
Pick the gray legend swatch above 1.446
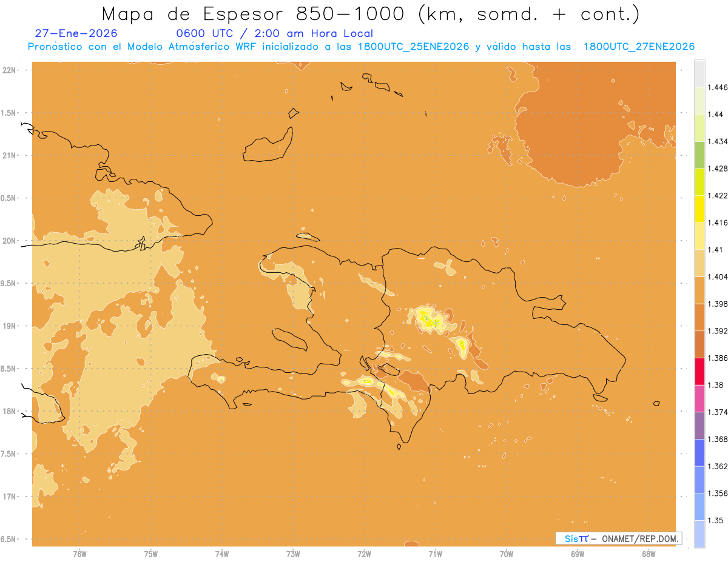tap(699, 74)
